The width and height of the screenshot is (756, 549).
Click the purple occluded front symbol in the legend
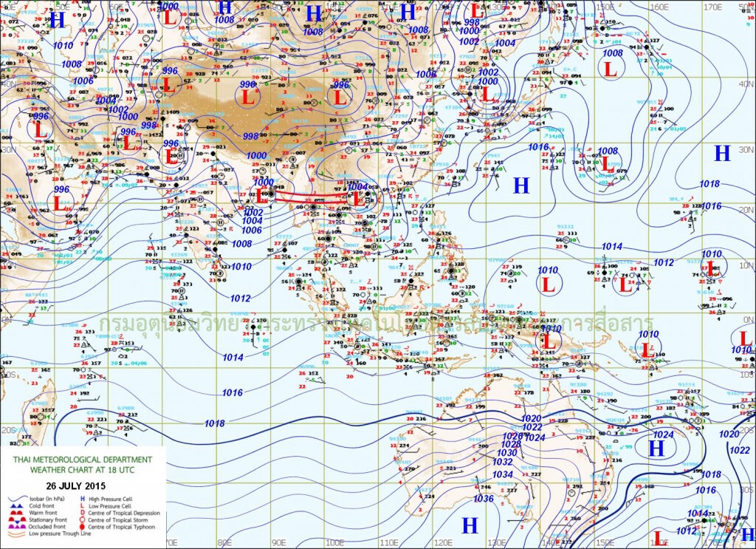click(x=18, y=526)
